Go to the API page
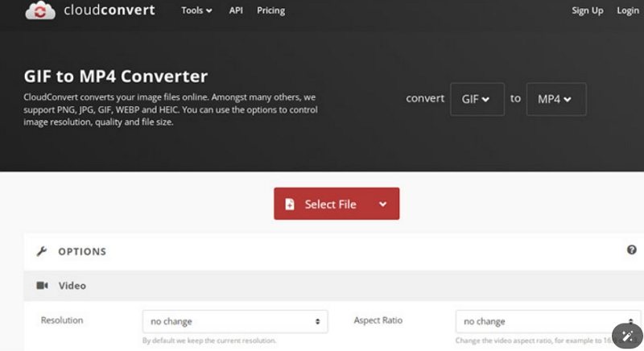The image size is (644, 351). [x=236, y=10]
